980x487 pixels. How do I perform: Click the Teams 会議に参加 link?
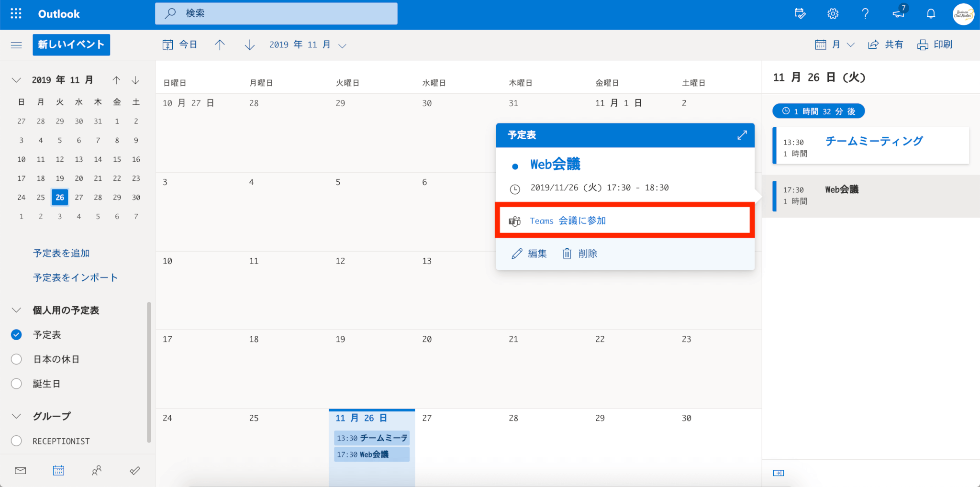click(x=568, y=221)
